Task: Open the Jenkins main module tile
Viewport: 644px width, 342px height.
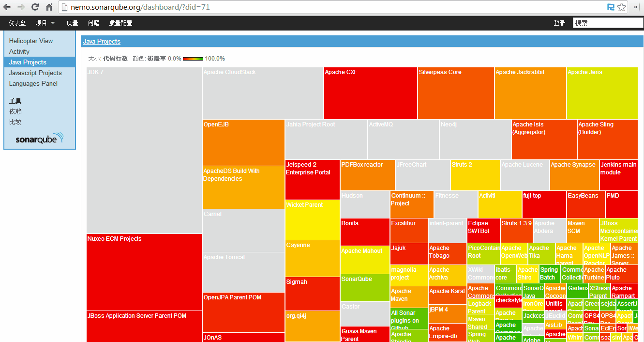Action: click(619, 175)
